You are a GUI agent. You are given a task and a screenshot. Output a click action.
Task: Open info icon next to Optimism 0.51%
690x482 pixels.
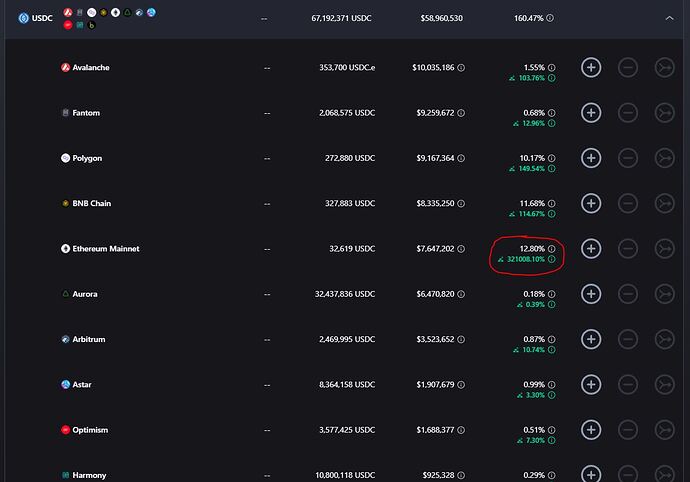[551, 430]
